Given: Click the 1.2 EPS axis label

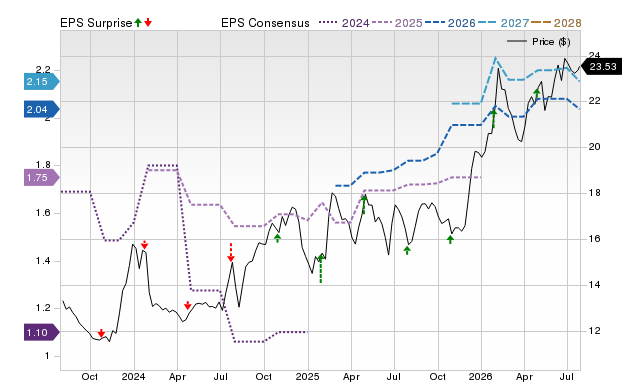Looking at the screenshot, I should point(43,308).
